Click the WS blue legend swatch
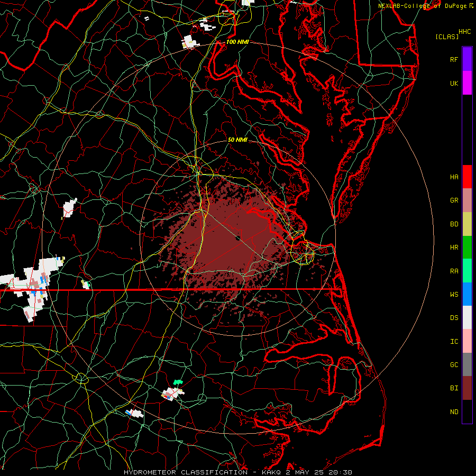The width and height of the screenshot is (476, 476). [467, 294]
